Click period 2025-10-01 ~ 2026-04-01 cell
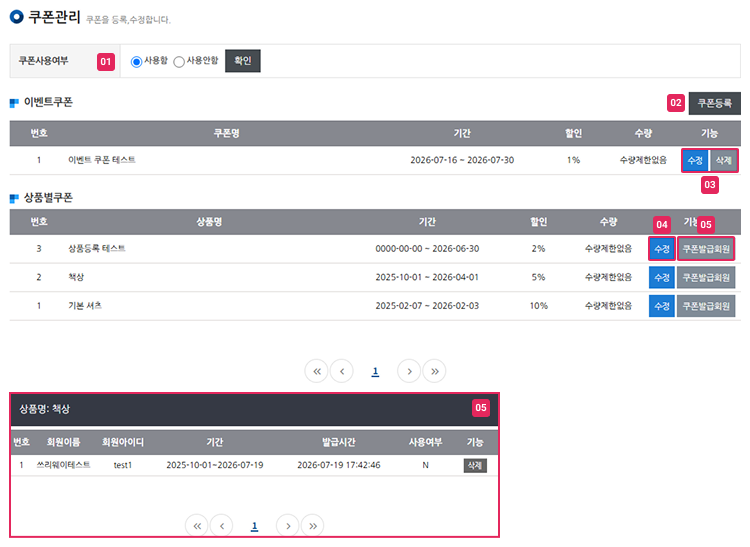This screenshot has height=547, width=750. 427,277
